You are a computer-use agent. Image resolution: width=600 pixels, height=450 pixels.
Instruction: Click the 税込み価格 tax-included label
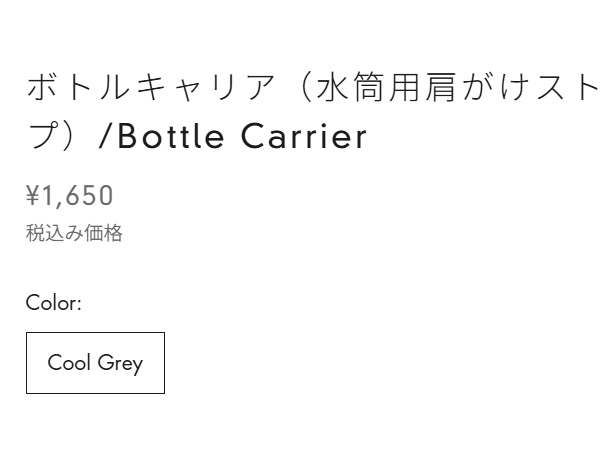[x=74, y=234]
